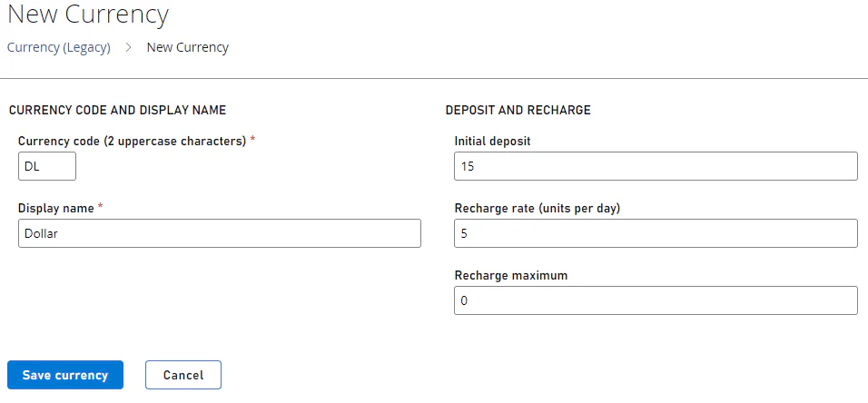Image resolution: width=868 pixels, height=403 pixels.
Task: Click into the Display name field
Action: click(219, 233)
